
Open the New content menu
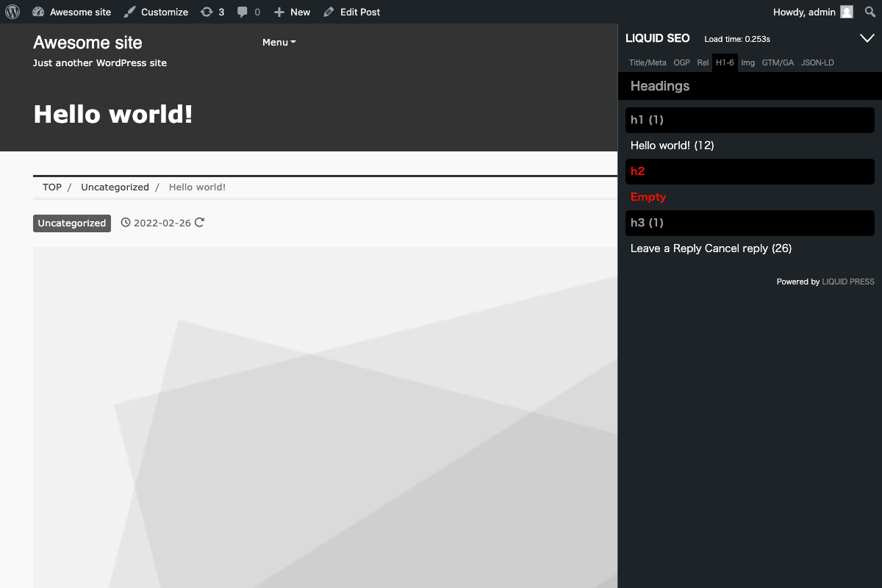tap(292, 12)
